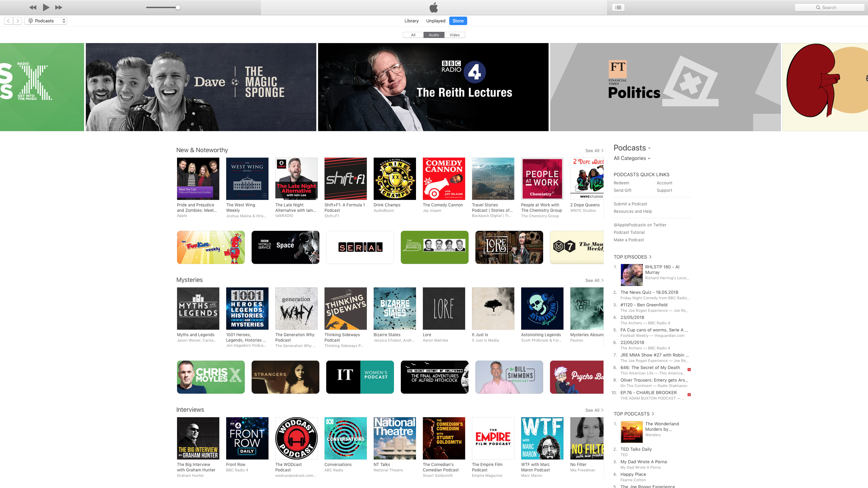
Task: Expand the TOP EPISODES list
Action: coord(632,257)
